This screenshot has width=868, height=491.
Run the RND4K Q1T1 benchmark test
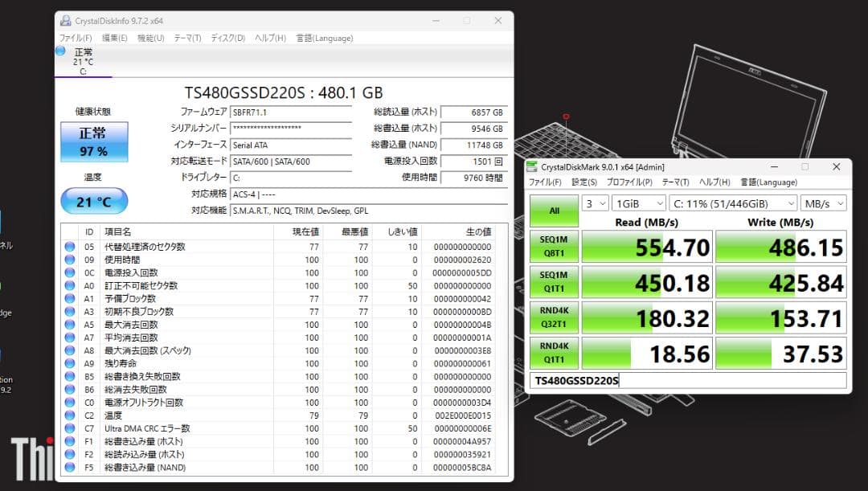coord(555,352)
